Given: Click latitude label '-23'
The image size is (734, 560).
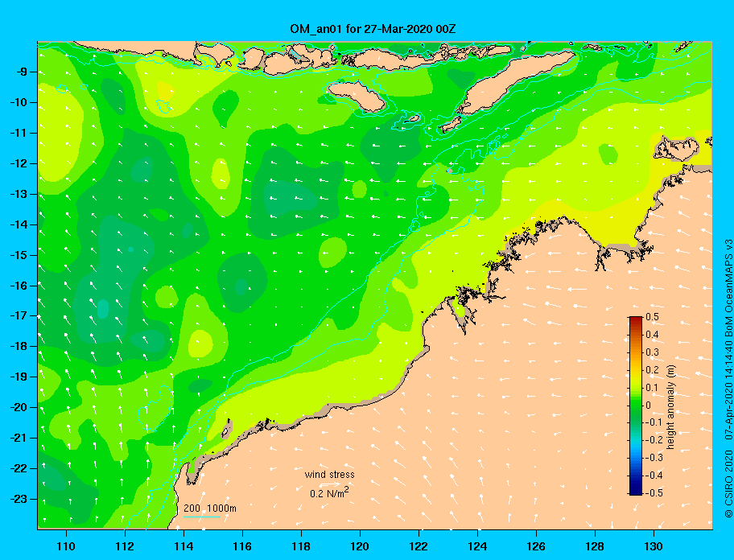Looking at the screenshot, I should (20, 499).
